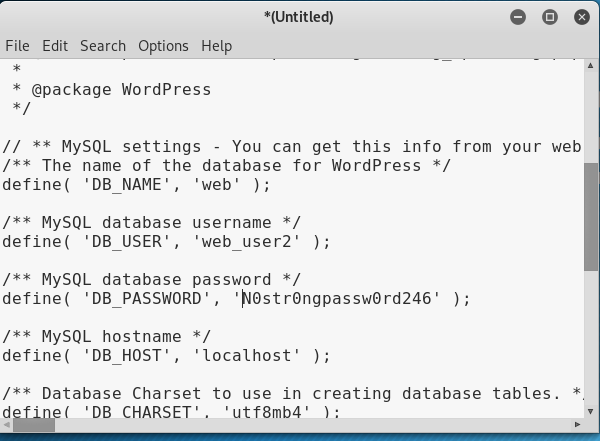Click 'DB_CHARSET' constant text
The height and width of the screenshot is (441, 600).
[142, 412]
